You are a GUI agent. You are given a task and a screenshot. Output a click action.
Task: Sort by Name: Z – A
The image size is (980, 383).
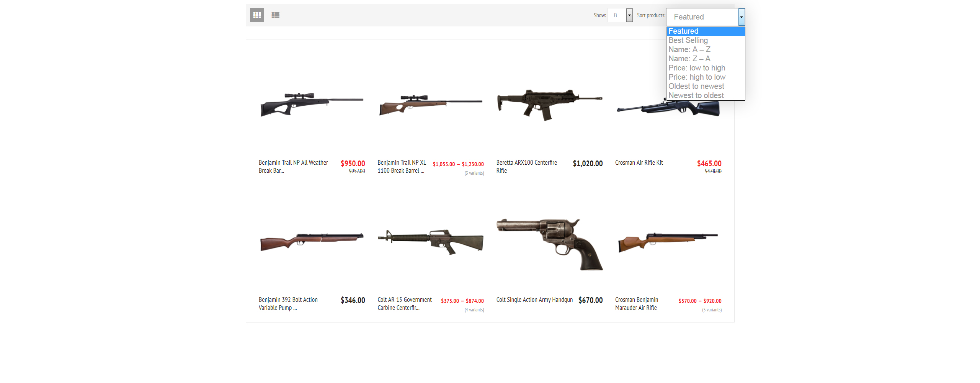[x=706, y=59]
